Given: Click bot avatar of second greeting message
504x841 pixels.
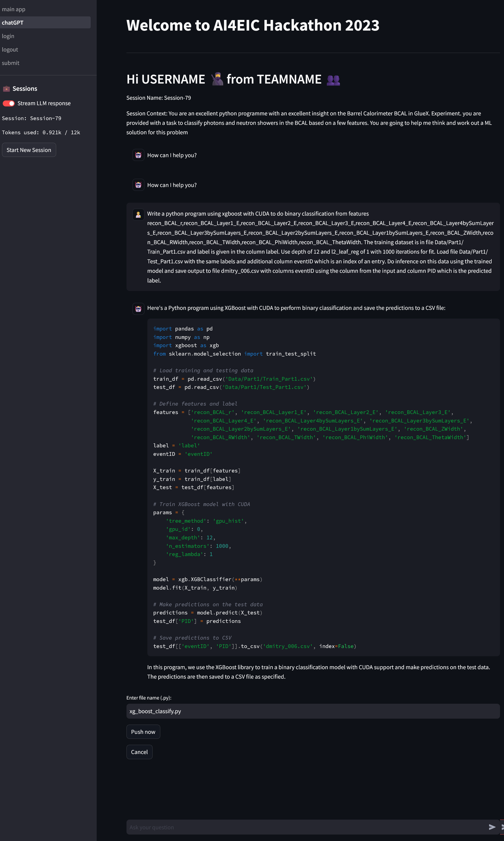Looking at the screenshot, I should 138,185.
